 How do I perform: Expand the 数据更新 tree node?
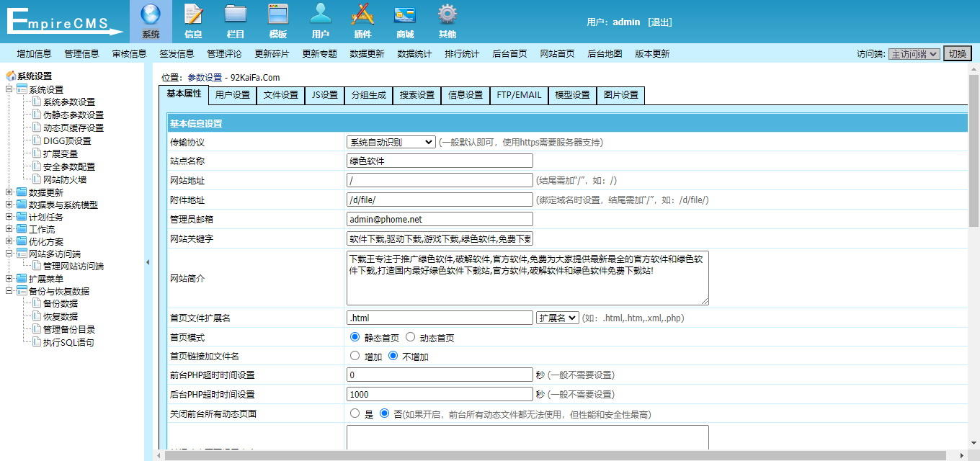point(9,192)
